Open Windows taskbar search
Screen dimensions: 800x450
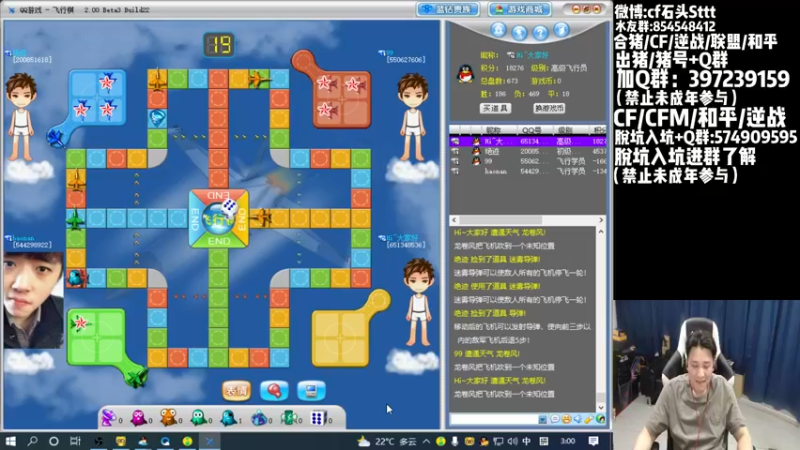33,441
